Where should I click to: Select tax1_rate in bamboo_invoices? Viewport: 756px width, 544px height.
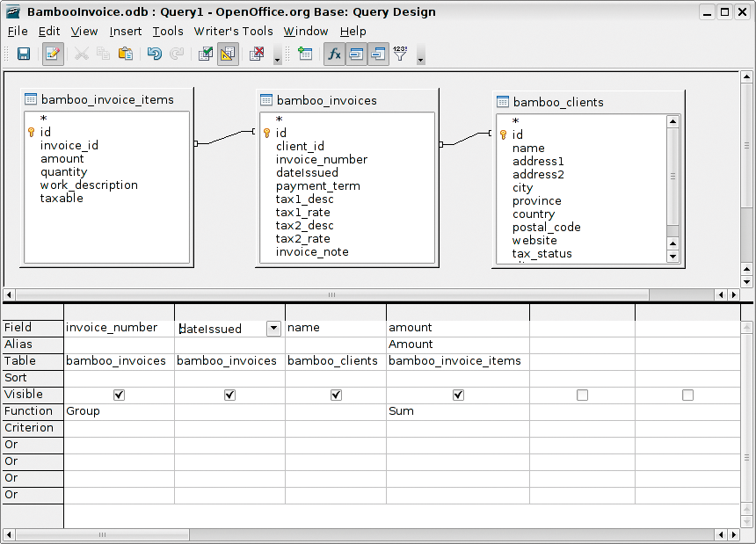coord(302,213)
